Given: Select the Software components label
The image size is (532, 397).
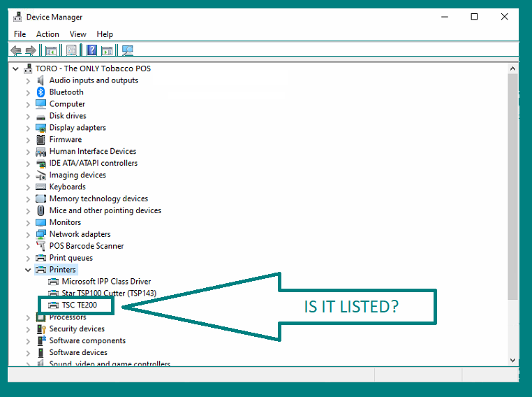Looking at the screenshot, I should click(87, 340).
